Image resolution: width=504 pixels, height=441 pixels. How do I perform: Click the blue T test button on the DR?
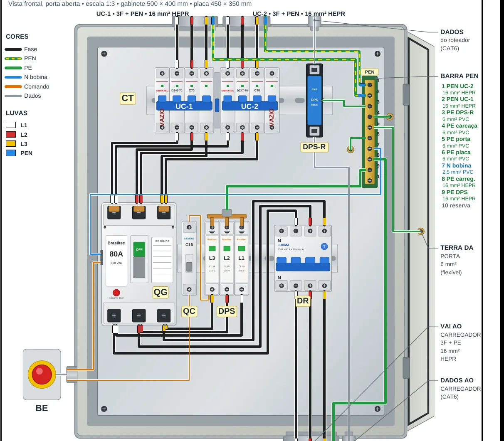click(x=324, y=246)
